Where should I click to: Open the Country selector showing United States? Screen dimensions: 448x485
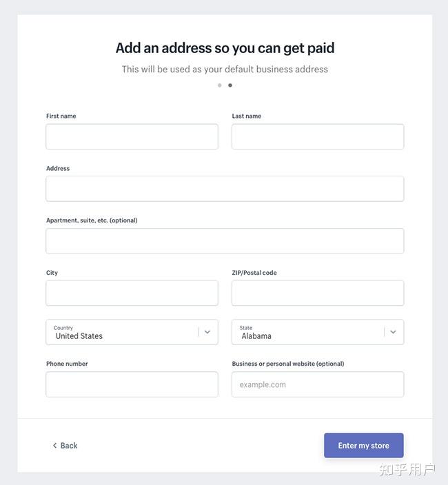[124, 332]
